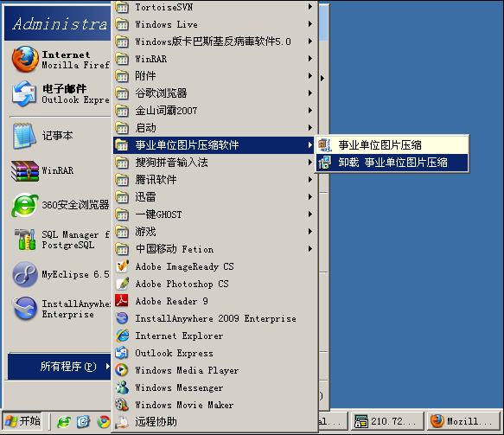This screenshot has height=435, width=504.
Task: Select 卸载 事业单位图片压缩 uninstall entry
Action: 392,163
